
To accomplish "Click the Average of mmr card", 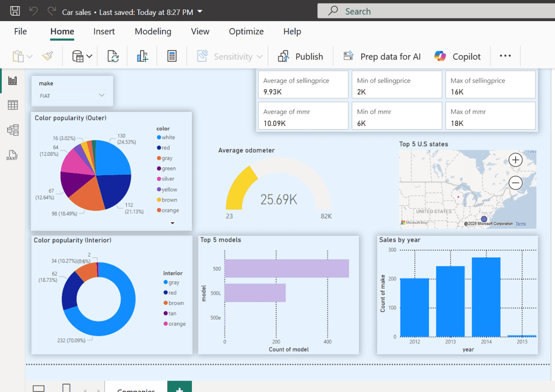I will tap(303, 116).
